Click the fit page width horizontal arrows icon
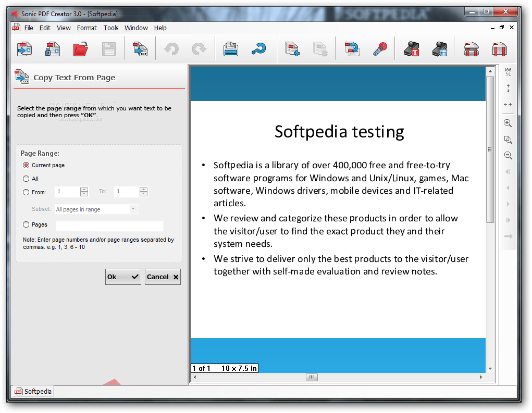The height and width of the screenshot is (413, 532). pos(508,105)
